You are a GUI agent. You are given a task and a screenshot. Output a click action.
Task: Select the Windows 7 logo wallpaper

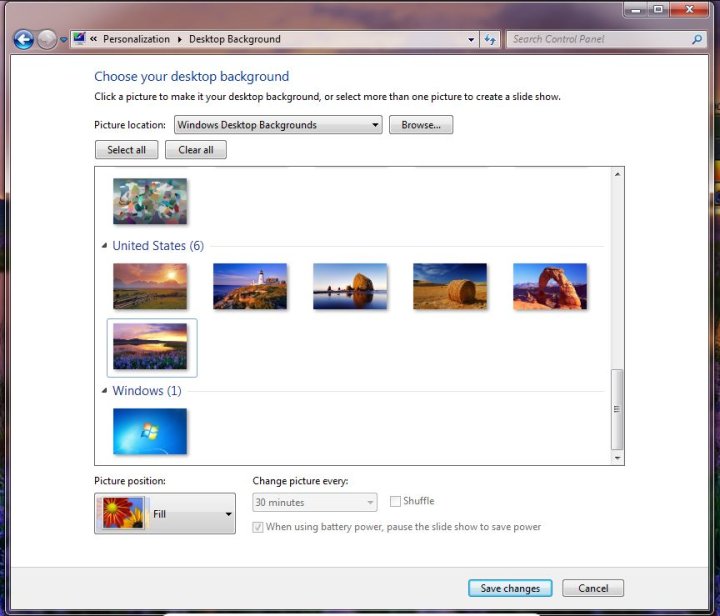150,431
